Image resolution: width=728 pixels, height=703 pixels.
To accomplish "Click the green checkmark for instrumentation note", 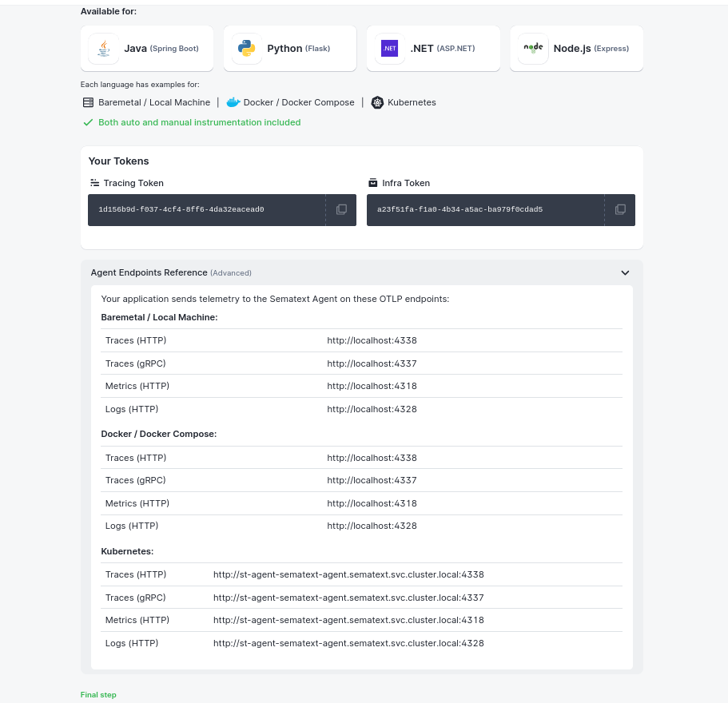I will pyautogui.click(x=88, y=122).
